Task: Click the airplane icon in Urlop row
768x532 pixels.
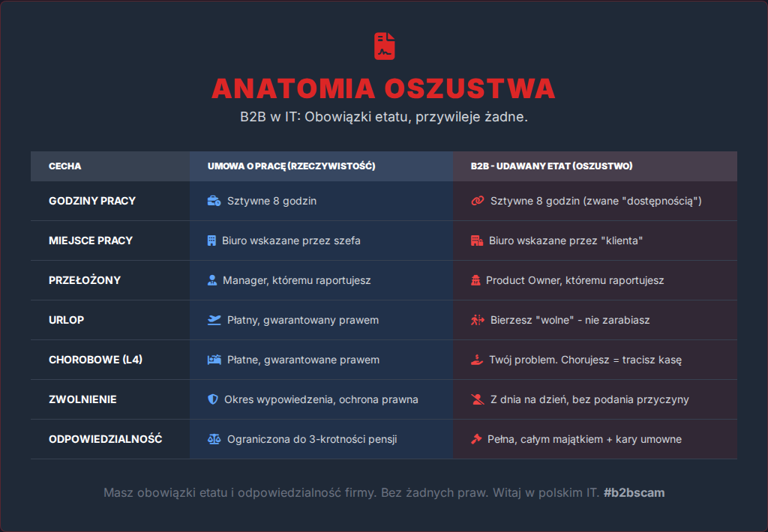Action: [x=214, y=320]
